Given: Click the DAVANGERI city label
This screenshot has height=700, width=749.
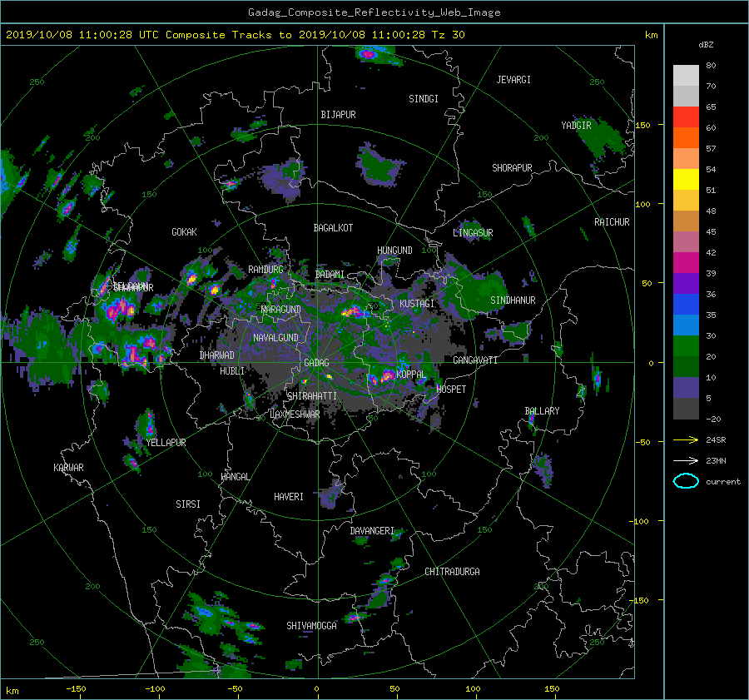Looking at the screenshot, I should coord(372,531).
